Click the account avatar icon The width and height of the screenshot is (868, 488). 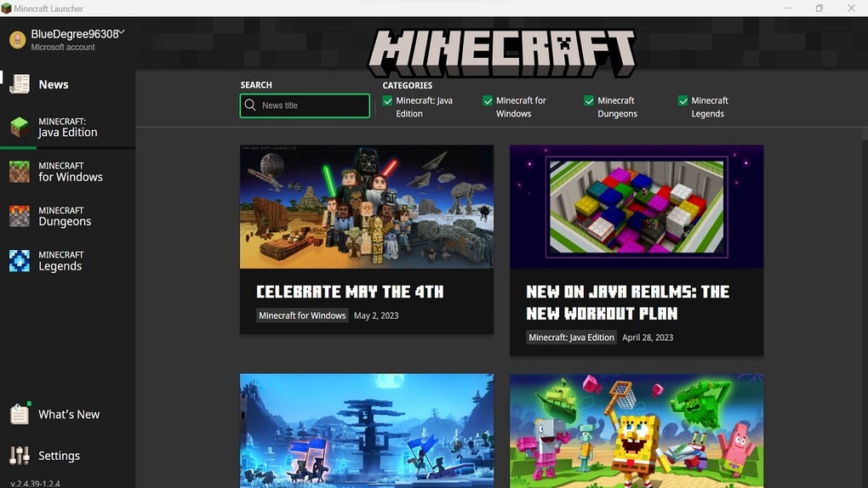click(x=17, y=40)
